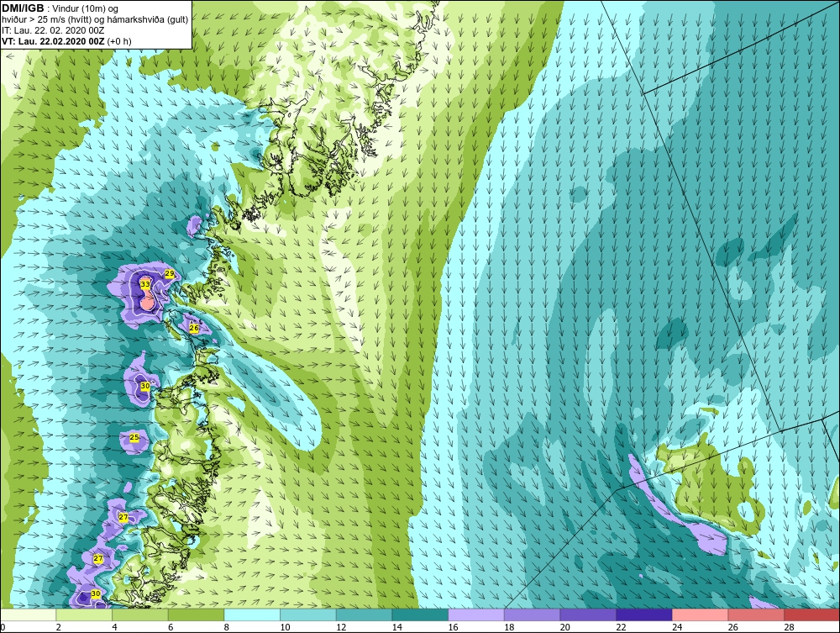Select the 'hviður > 25 m/s (hvítt)' description line
840x633 pixels.
[94, 20]
